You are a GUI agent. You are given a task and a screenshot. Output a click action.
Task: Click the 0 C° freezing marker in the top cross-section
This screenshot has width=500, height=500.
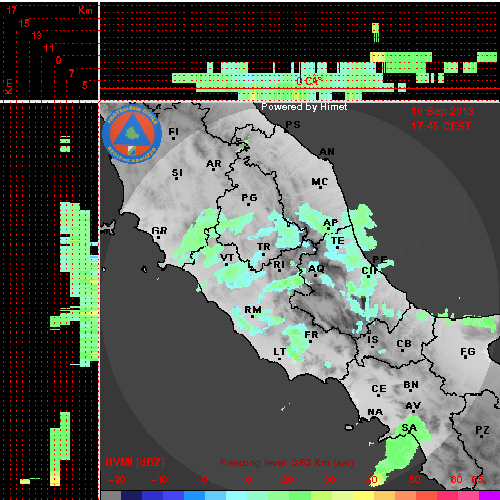(x=309, y=81)
